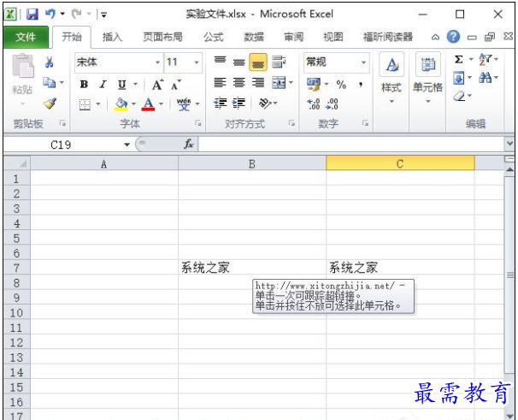This screenshot has width=518, height=420.
Task: Open the 常规 number format dropdown
Action: [364, 62]
